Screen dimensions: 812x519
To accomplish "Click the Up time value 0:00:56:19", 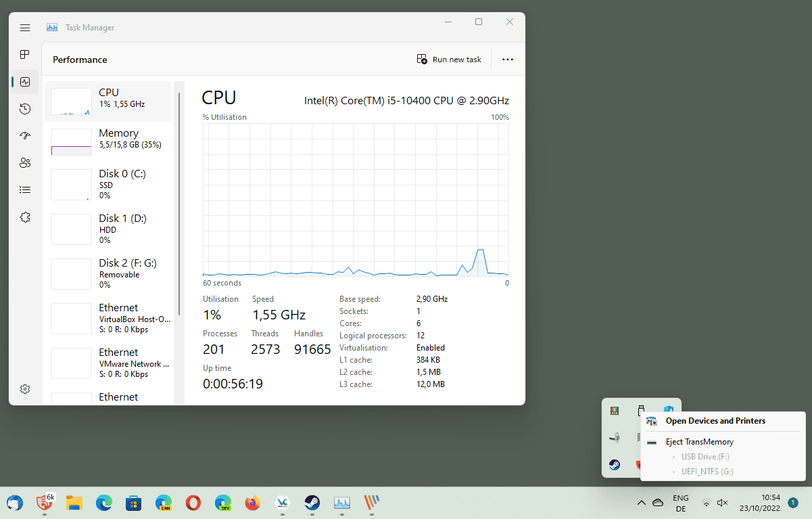I will click(x=233, y=384).
